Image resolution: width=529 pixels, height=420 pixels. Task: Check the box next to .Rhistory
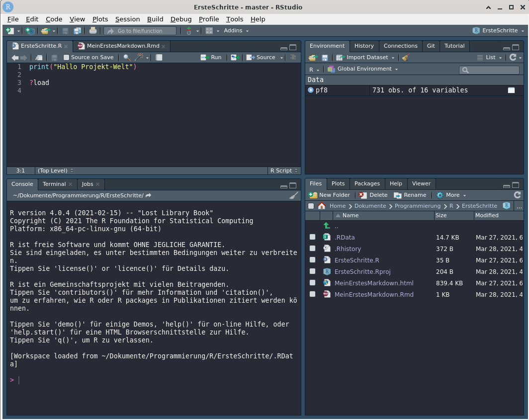click(x=312, y=249)
